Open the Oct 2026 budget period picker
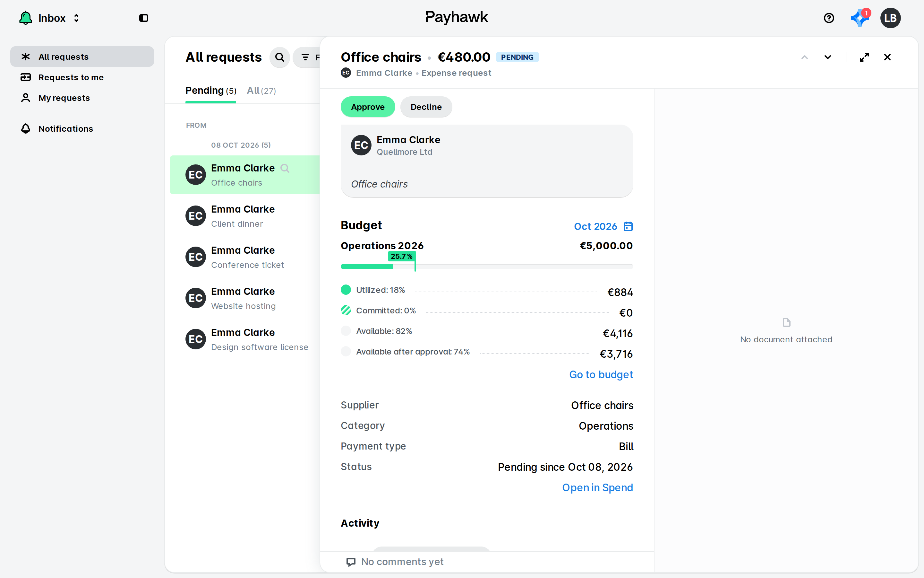This screenshot has height=578, width=924. [x=603, y=226]
